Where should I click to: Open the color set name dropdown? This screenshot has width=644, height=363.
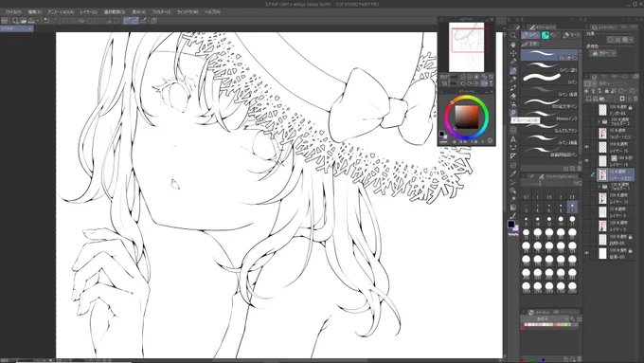click(x=545, y=319)
